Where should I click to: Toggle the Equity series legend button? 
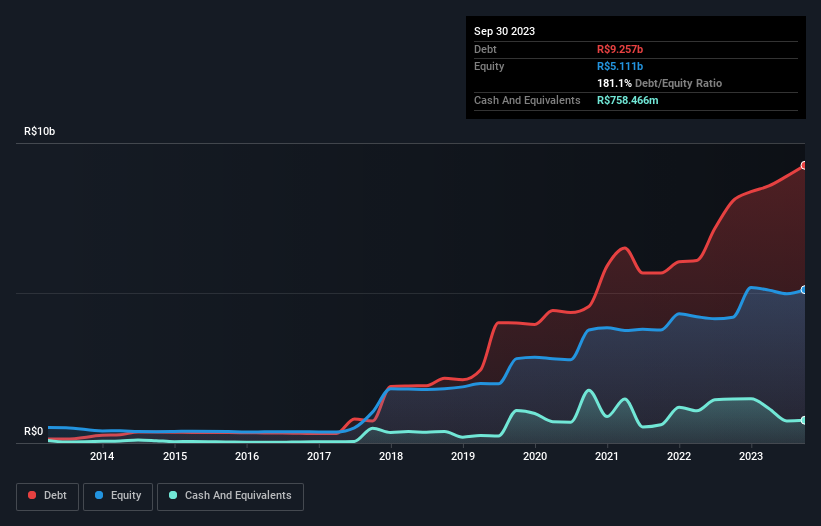(118, 496)
